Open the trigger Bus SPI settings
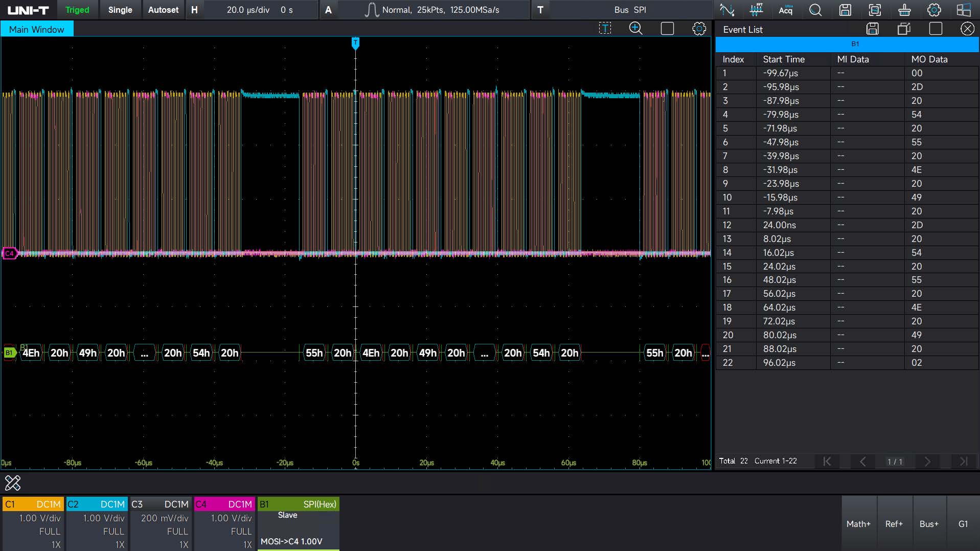This screenshot has height=551, width=980. [630, 10]
